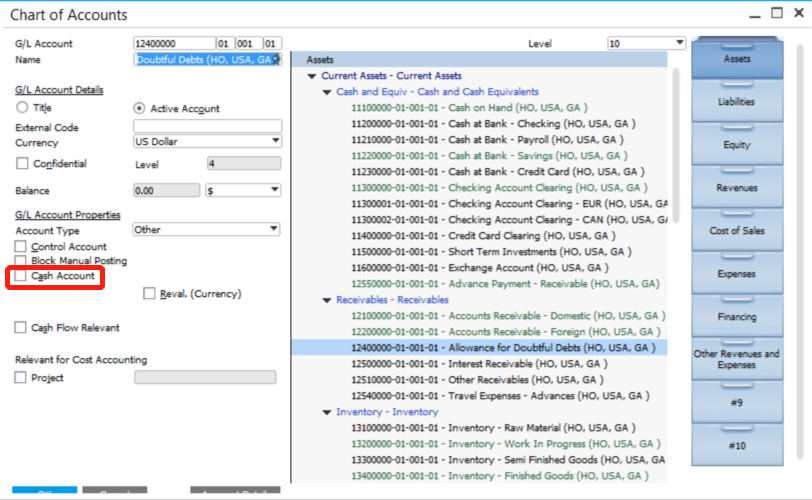Click the External Code input field
This screenshot has height=500, width=812.
[207, 127]
